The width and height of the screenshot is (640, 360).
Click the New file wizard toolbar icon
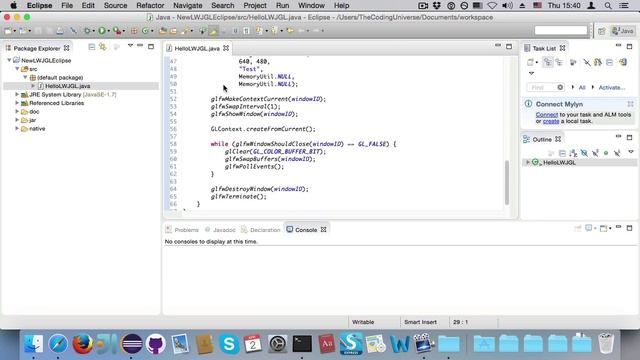(8, 31)
